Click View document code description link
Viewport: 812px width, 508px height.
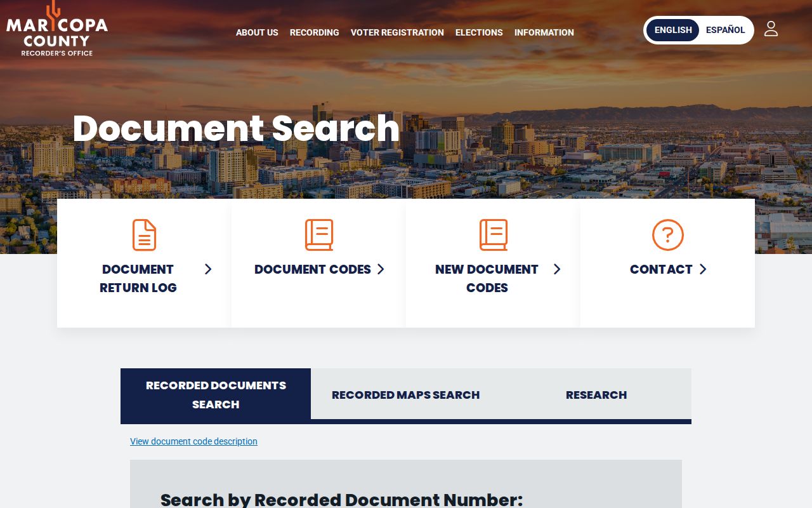click(x=193, y=441)
